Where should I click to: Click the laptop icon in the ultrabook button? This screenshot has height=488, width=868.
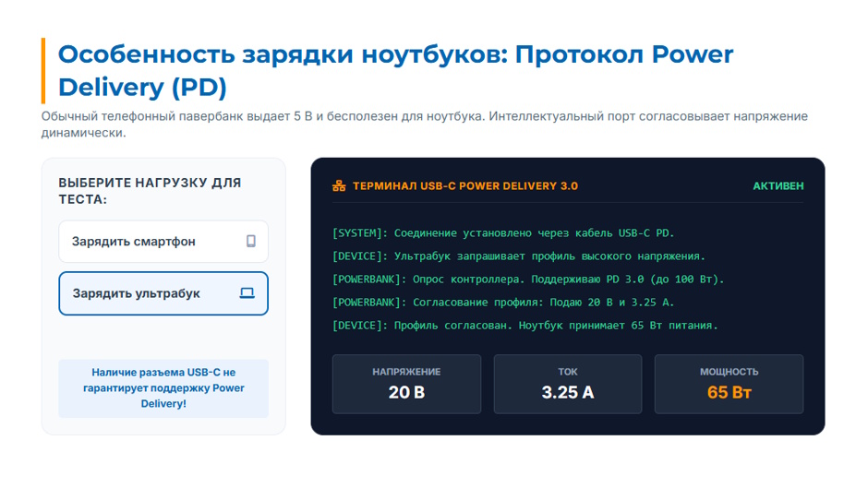coord(247,293)
